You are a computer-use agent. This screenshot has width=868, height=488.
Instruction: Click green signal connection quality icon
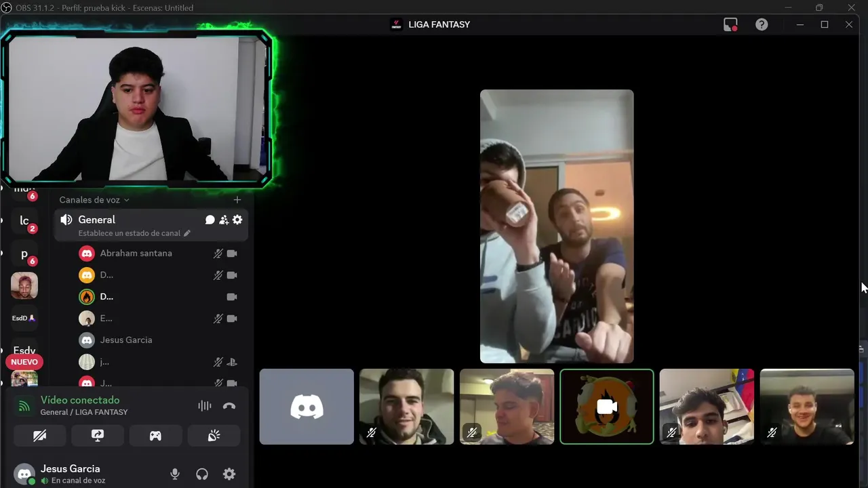pyautogui.click(x=24, y=406)
